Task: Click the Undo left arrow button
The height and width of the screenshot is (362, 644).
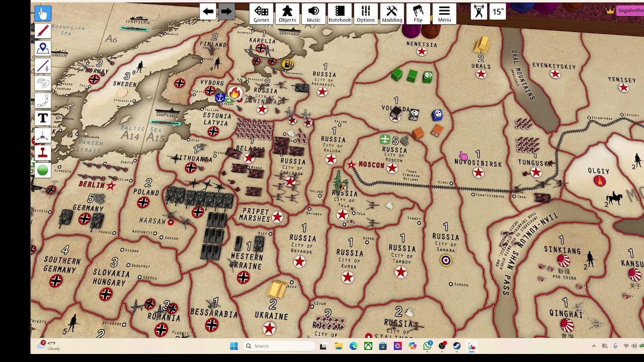Action: (x=208, y=12)
